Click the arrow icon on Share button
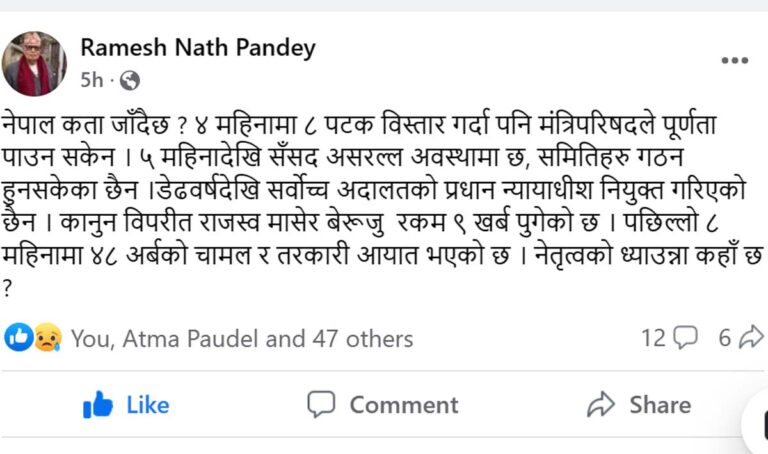Image resolution: width=768 pixels, height=454 pixels. pos(600,404)
